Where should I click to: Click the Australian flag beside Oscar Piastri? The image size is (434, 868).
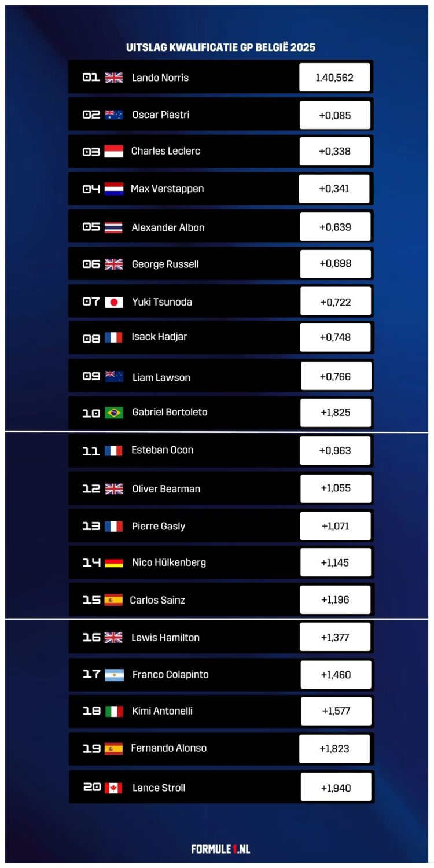(114, 115)
